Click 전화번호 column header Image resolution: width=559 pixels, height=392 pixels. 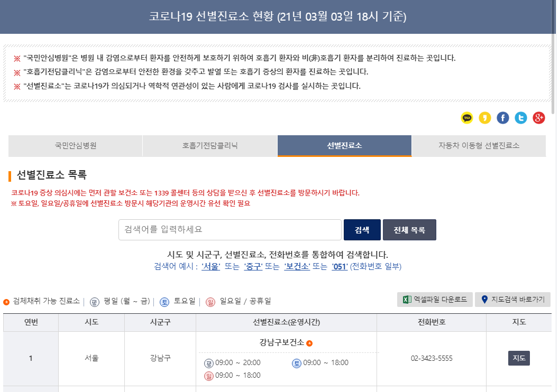(x=432, y=322)
